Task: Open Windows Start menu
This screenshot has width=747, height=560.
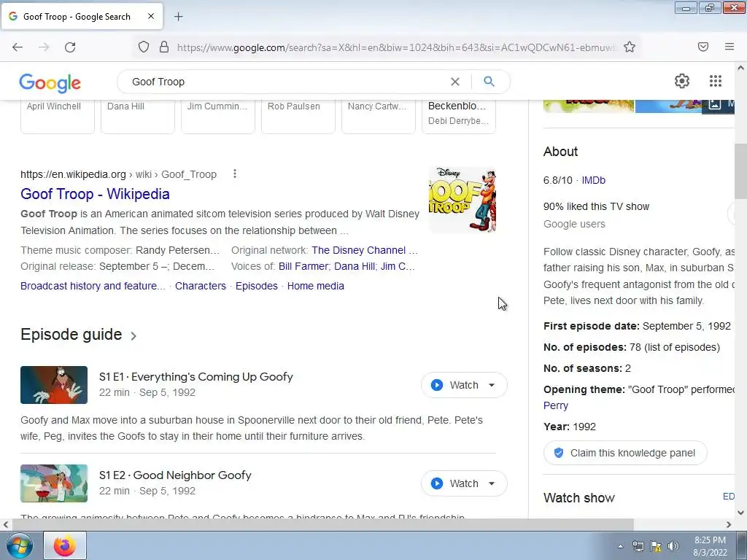Action: 19,545
